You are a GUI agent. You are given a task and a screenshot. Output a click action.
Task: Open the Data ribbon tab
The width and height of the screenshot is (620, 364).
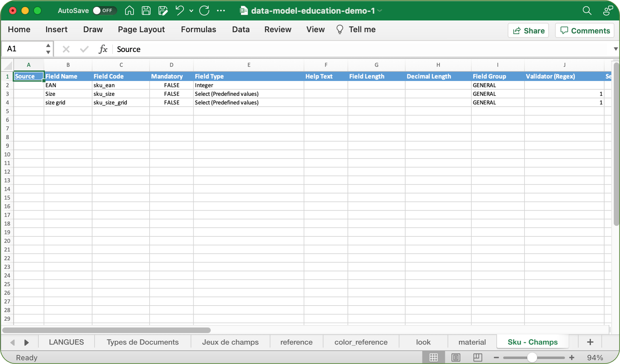click(x=241, y=30)
